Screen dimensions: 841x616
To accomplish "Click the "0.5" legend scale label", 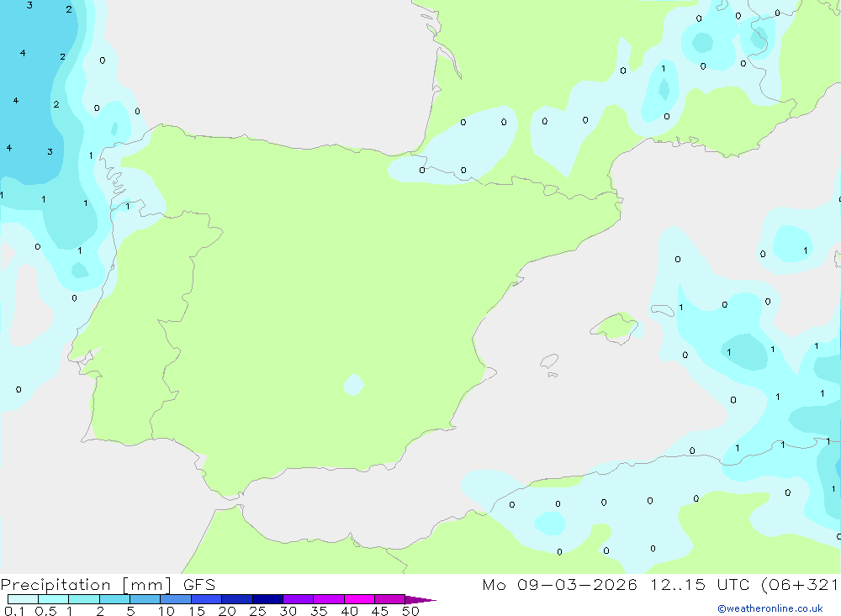I will click(x=45, y=611).
